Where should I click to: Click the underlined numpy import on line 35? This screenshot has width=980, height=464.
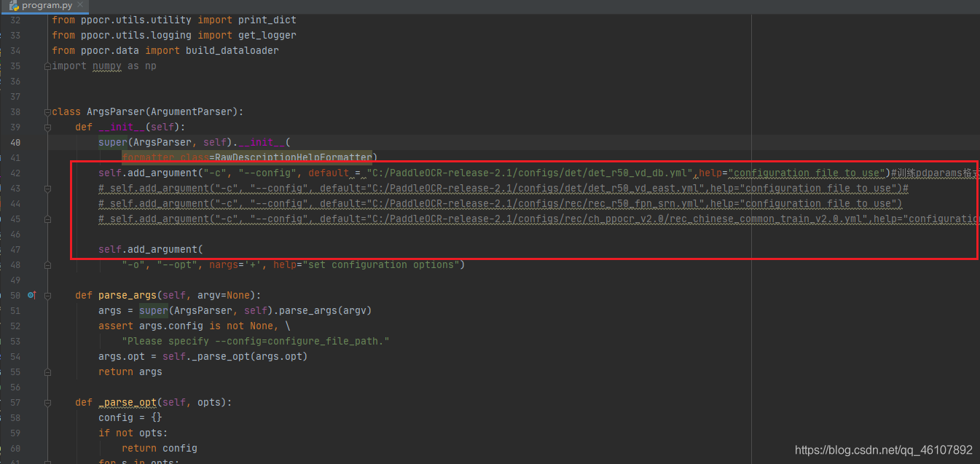coord(106,66)
